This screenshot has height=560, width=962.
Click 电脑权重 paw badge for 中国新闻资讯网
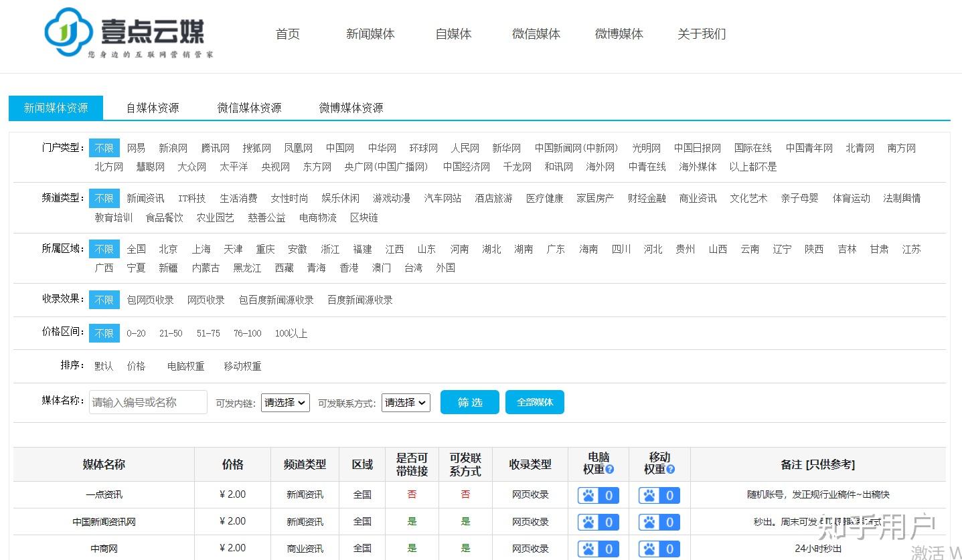598,523
